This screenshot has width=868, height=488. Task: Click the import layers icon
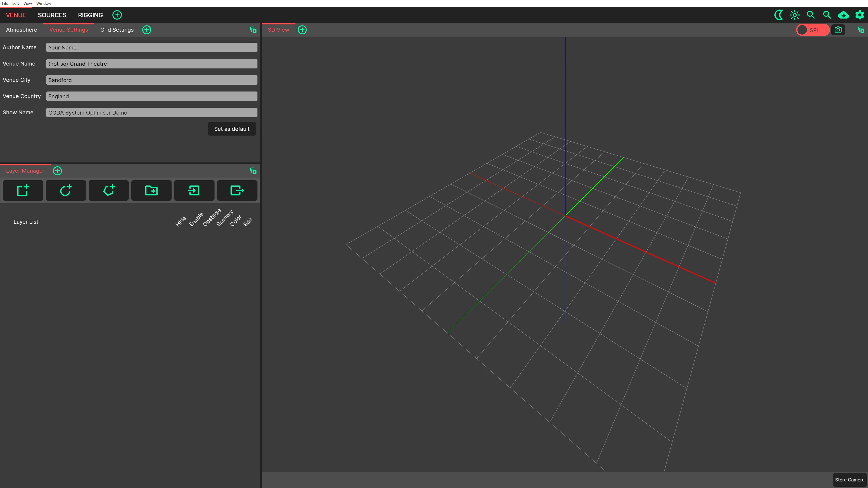pyautogui.click(x=194, y=190)
